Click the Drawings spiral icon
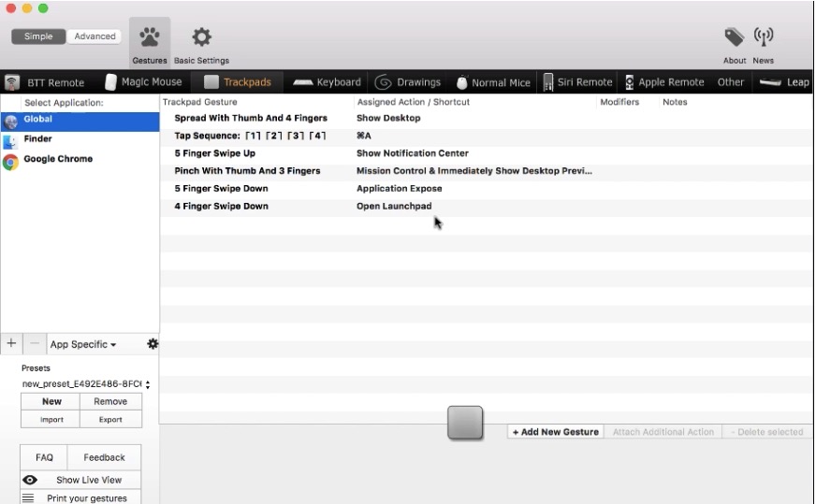 click(x=383, y=82)
